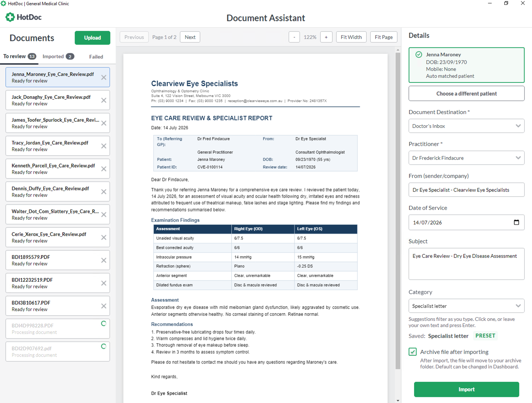The image size is (532, 403).
Task: Expand the Document Destination dropdown
Action: (466, 126)
